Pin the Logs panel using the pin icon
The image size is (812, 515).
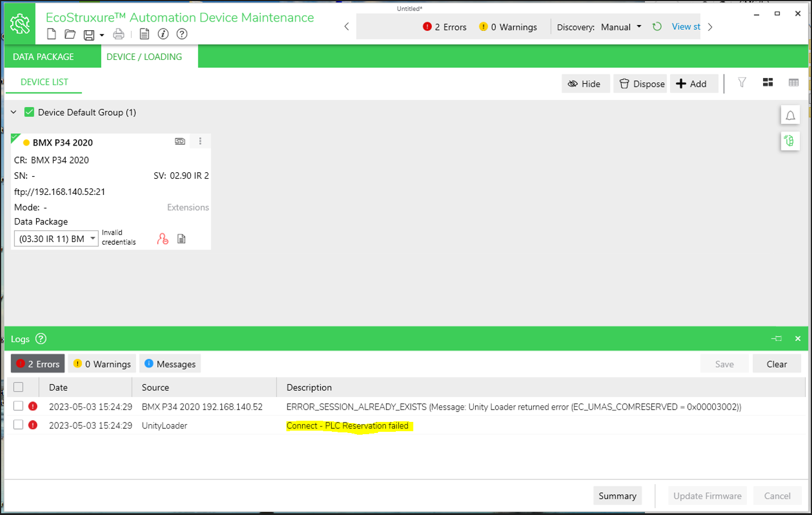click(x=776, y=339)
